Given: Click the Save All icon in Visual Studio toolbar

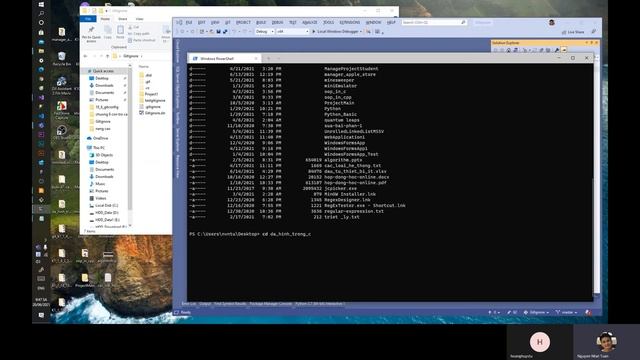Looking at the screenshot, I should pyautogui.click(x=225, y=31).
